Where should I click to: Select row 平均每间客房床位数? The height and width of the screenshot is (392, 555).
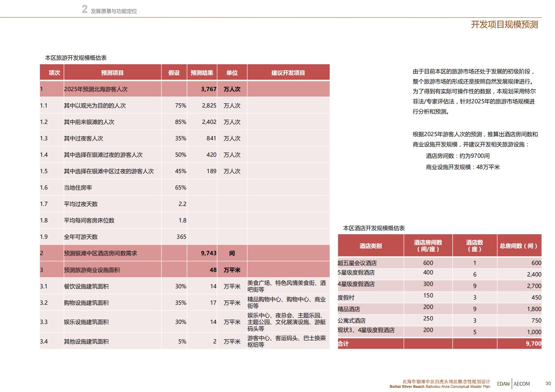point(185,220)
